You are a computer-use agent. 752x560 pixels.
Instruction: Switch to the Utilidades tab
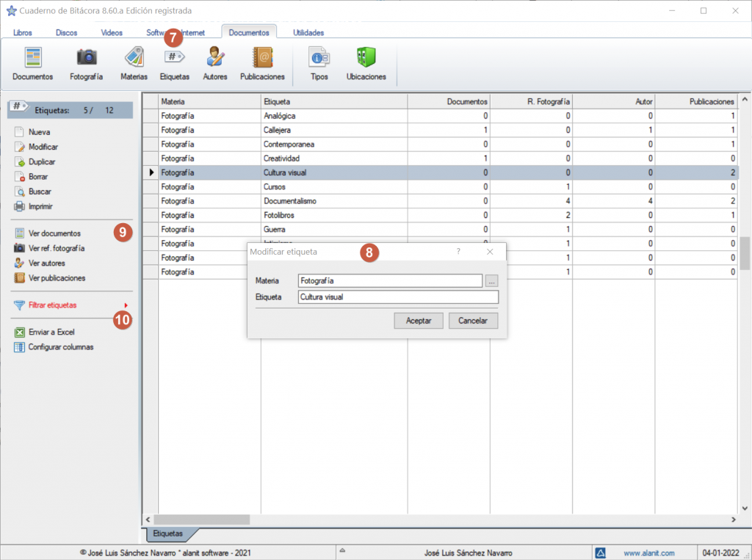click(x=308, y=32)
